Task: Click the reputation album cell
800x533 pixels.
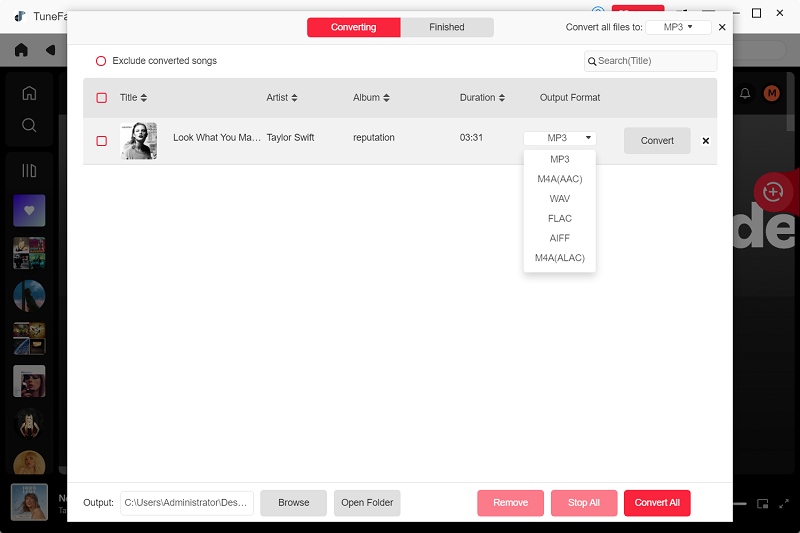Action: pos(374,138)
